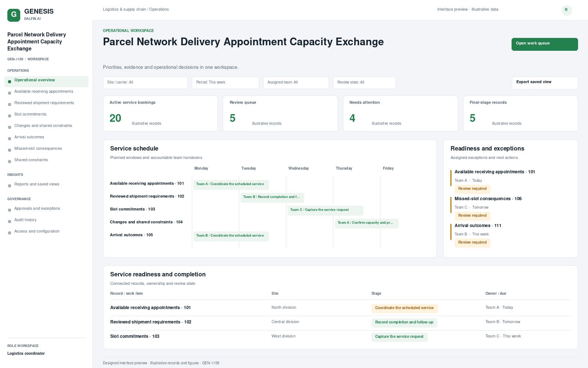Viewport: 588px width, 368px height.
Task: Click Team B Coordinate the scheduled service block
Action: 231,236
